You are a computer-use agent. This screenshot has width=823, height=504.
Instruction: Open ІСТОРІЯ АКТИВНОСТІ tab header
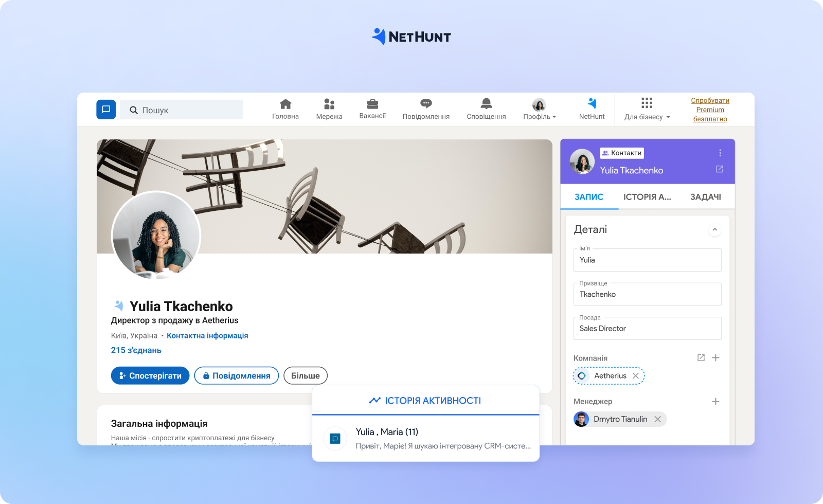(x=425, y=400)
